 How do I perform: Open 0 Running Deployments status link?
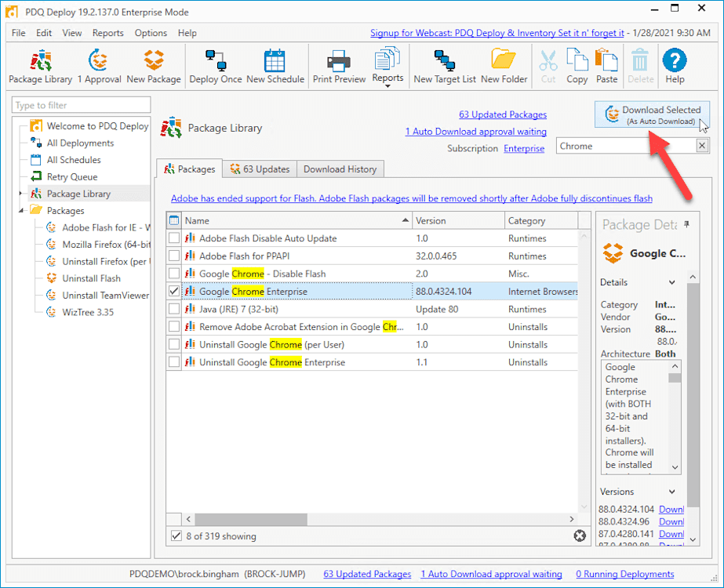point(624,574)
